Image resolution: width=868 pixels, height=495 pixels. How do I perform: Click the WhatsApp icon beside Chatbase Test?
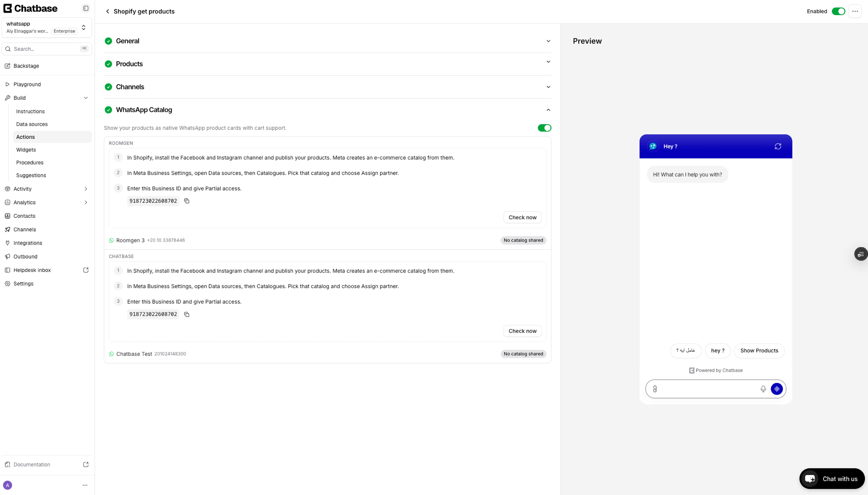click(112, 354)
